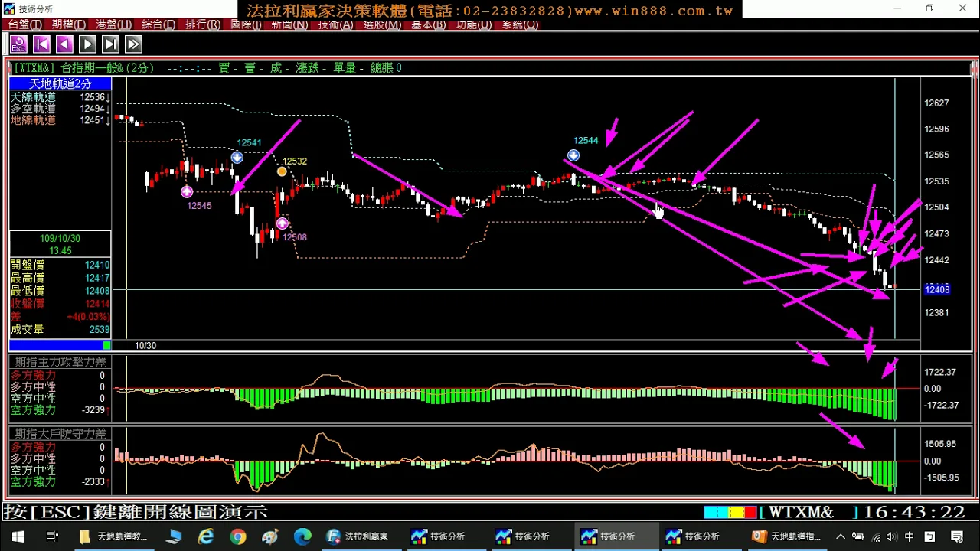Launch Internet Explorer from the taskbar
Viewport: 980px width, 551px height.
(x=206, y=536)
